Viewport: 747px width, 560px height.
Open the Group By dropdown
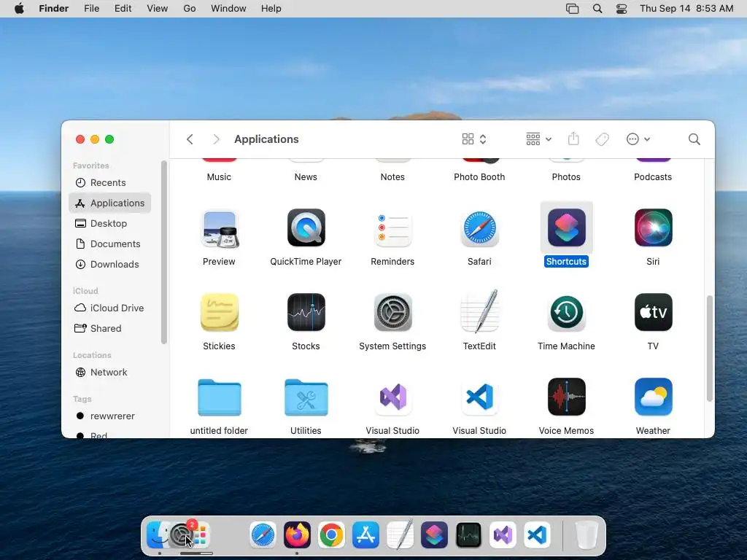tap(539, 139)
